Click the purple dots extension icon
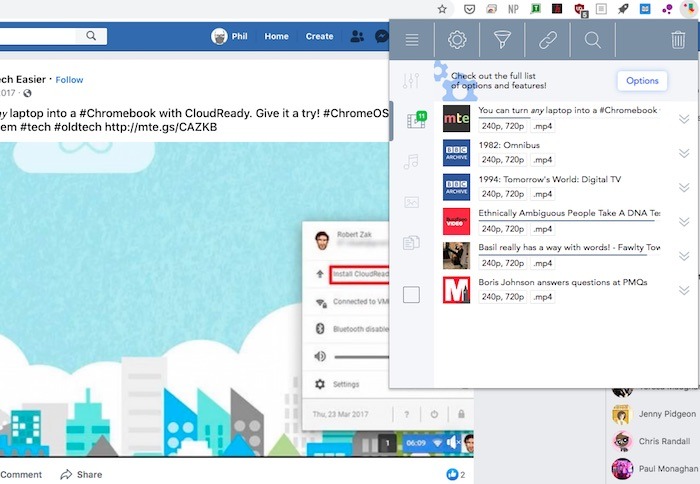Screen dimensions: 700x484 667,9
